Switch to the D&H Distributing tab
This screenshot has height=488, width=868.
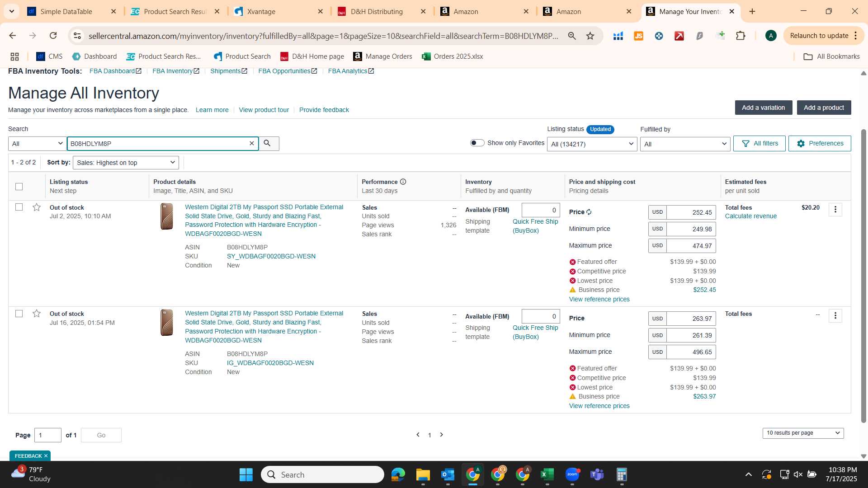coord(377,11)
